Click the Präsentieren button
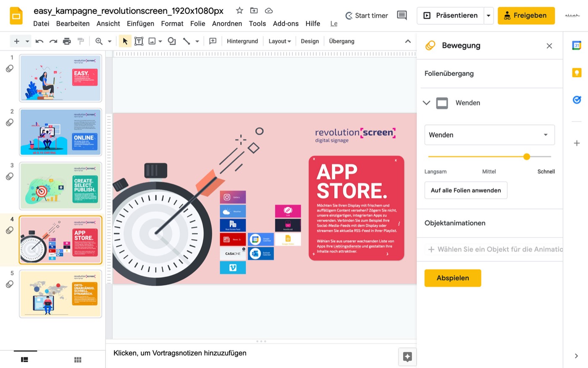 [x=450, y=16]
